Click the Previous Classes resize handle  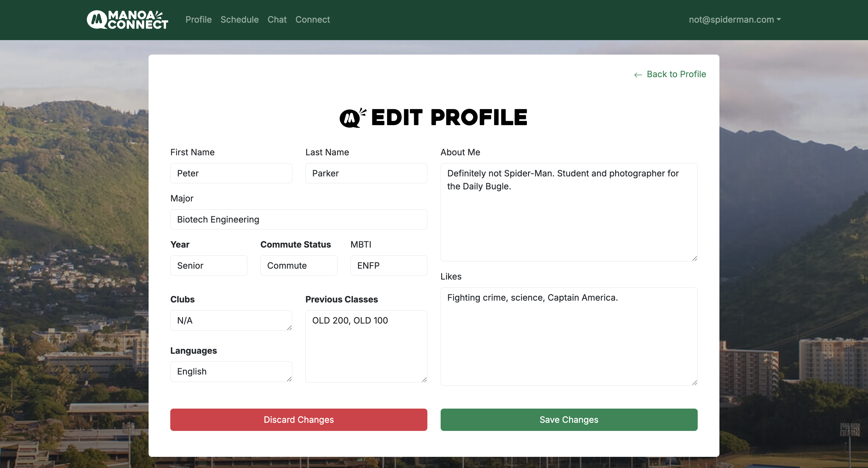[x=424, y=380]
